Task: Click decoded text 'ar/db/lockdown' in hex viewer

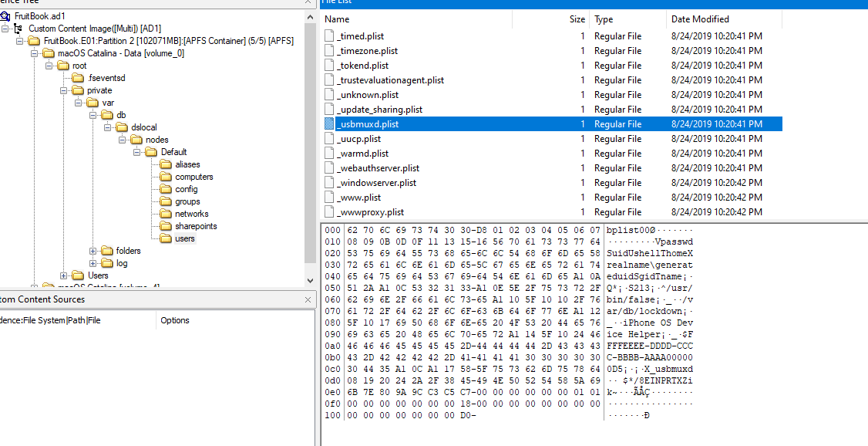Action: click(644, 311)
